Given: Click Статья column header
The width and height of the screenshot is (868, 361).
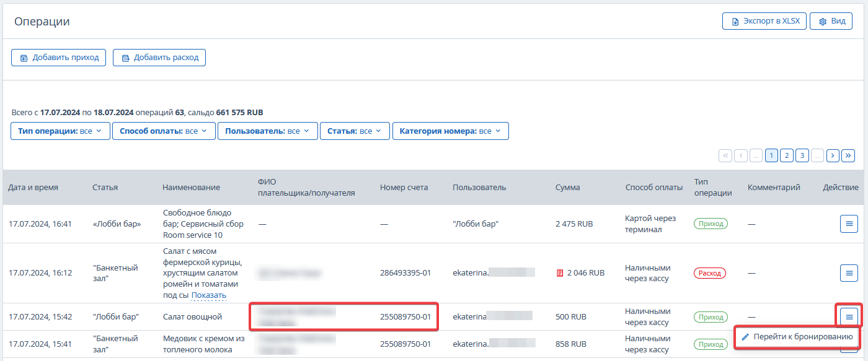Looking at the screenshot, I should coord(105,187).
